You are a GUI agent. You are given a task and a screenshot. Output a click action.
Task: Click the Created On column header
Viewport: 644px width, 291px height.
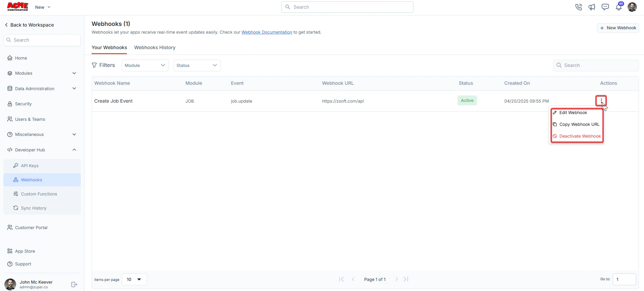pyautogui.click(x=517, y=83)
